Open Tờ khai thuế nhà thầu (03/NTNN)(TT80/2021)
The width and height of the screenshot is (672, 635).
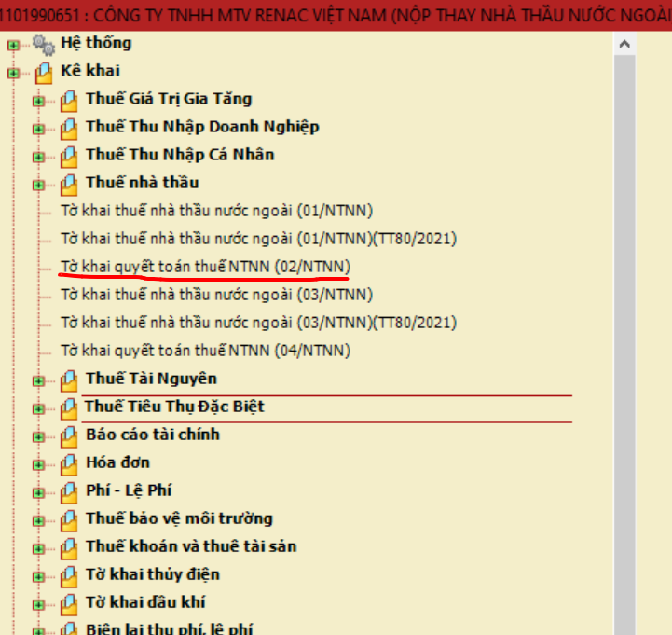(x=258, y=323)
